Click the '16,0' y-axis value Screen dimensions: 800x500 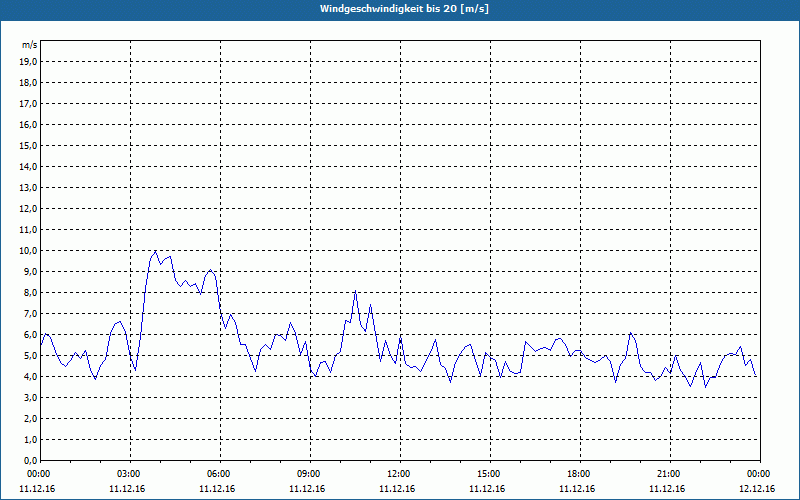coord(28,124)
